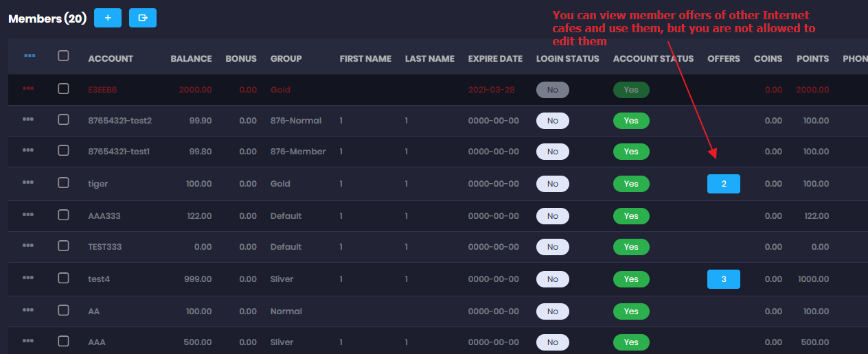Sort by the EXPIRE DATE column header

(495, 59)
